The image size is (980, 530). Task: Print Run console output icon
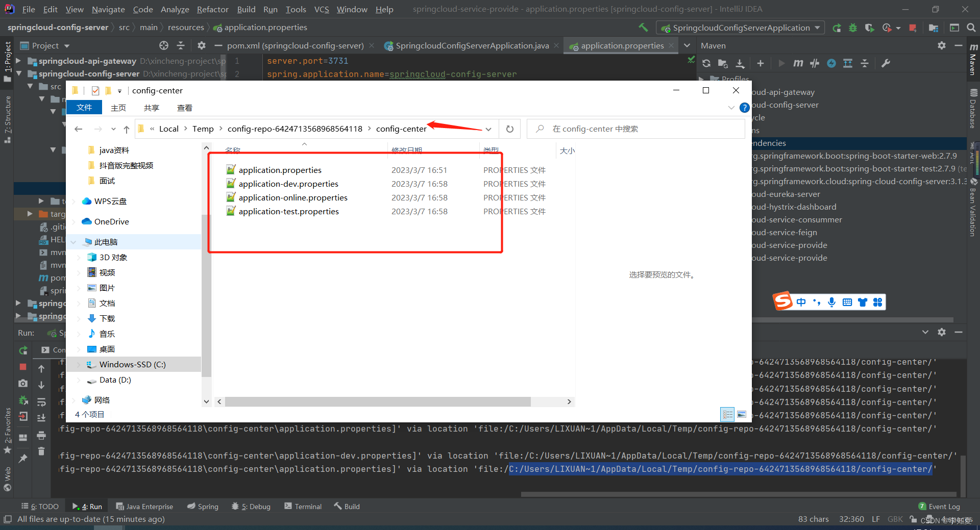point(41,436)
